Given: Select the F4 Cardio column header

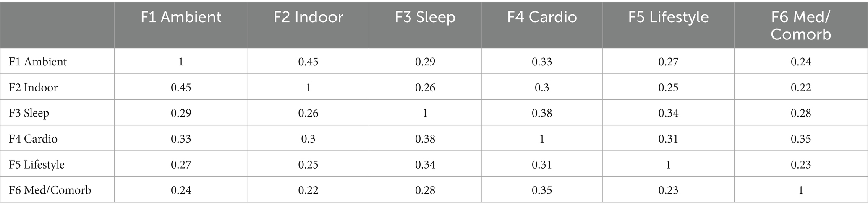Looking at the screenshot, I should tap(542, 17).
